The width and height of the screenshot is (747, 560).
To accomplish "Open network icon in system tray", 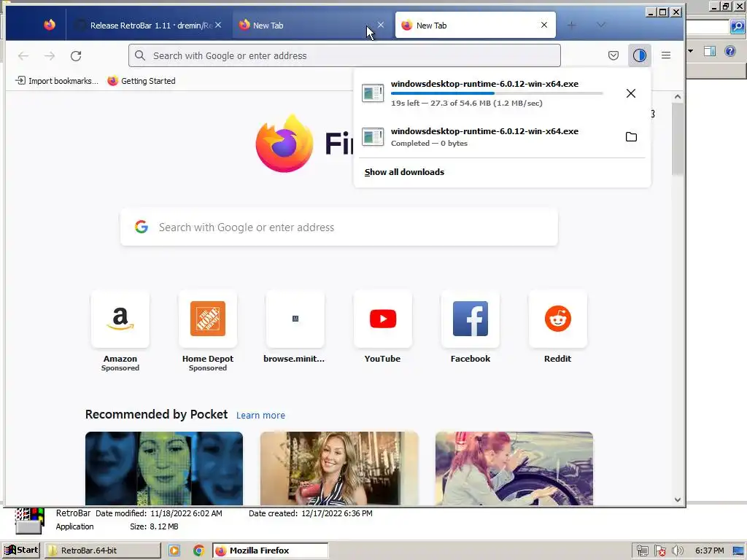I will (642, 551).
